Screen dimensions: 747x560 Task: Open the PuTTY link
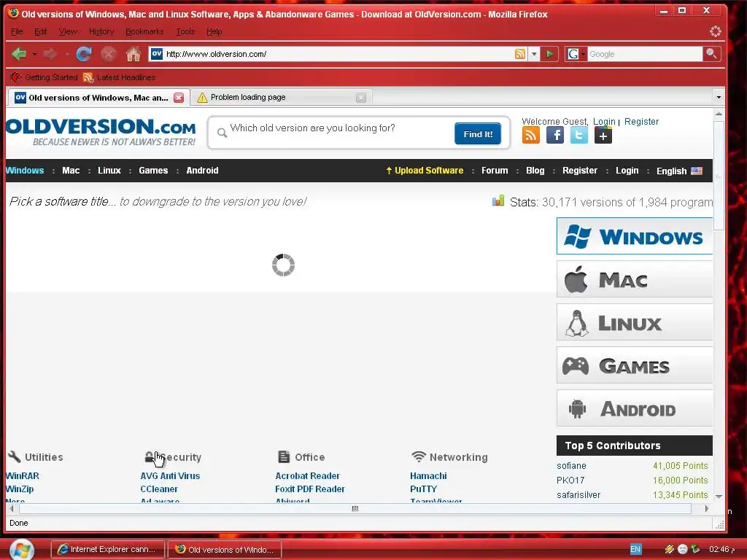(x=423, y=489)
